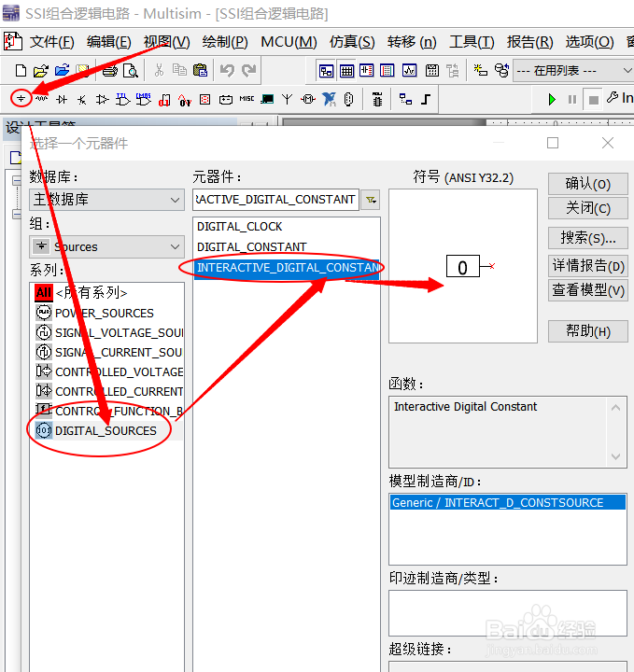Viewport: 634px width, 672px height.
Task: Click the Place RF antenna icon
Action: [x=288, y=100]
